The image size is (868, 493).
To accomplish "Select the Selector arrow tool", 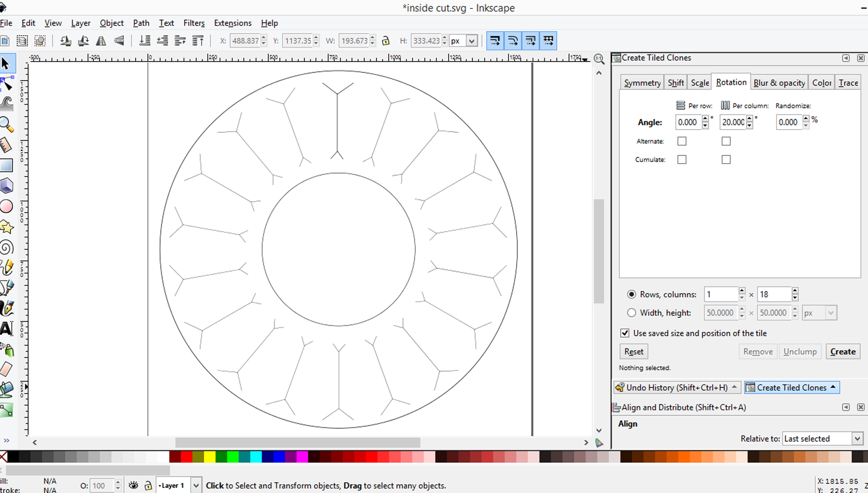I will pos(6,63).
